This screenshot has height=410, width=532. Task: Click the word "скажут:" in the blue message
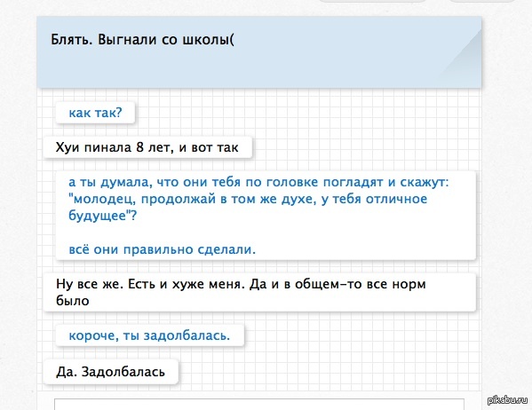(425, 182)
